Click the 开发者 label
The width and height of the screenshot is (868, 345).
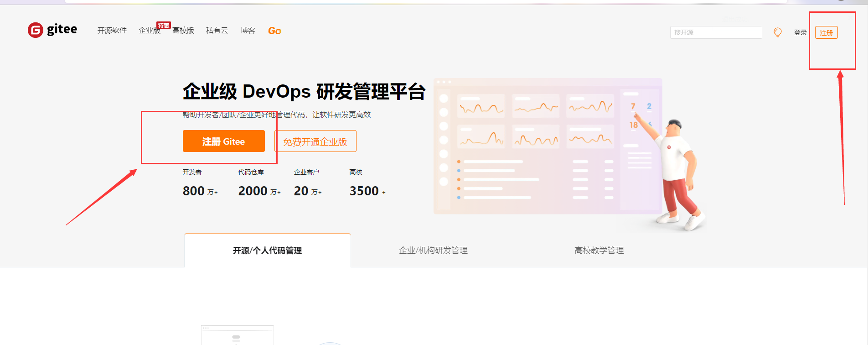point(192,172)
